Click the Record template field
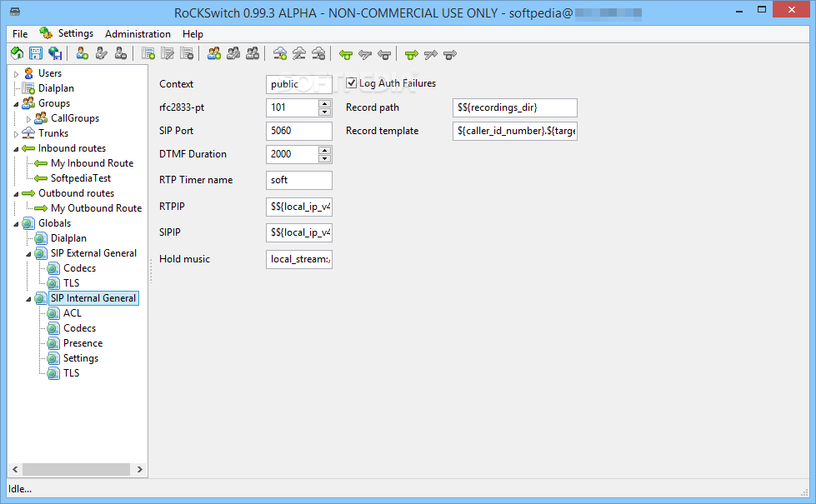The height and width of the screenshot is (504, 816). click(x=514, y=131)
